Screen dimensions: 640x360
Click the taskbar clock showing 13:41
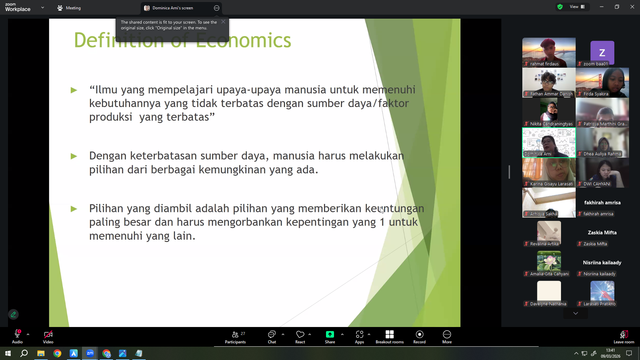611,353
